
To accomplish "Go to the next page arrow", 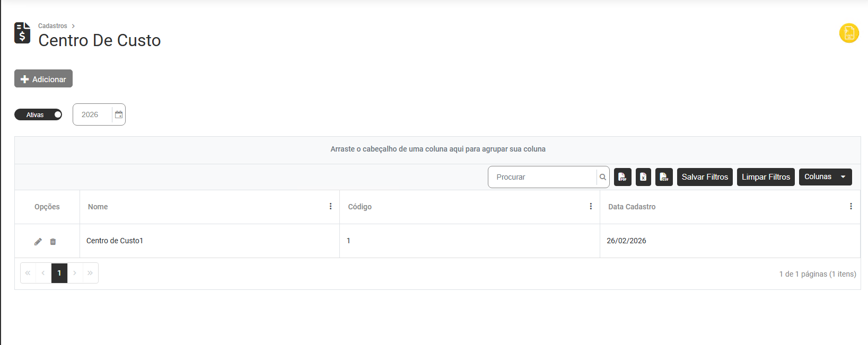I will [75, 273].
